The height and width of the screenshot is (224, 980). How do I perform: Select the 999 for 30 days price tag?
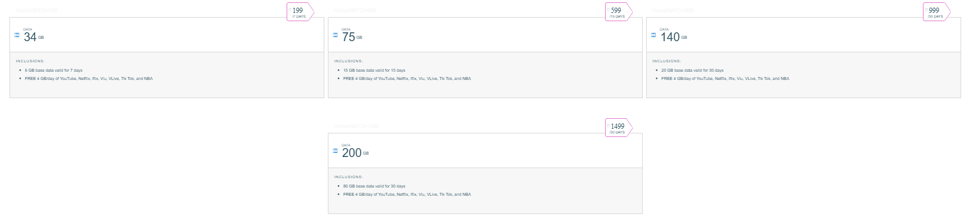pyautogui.click(x=937, y=12)
